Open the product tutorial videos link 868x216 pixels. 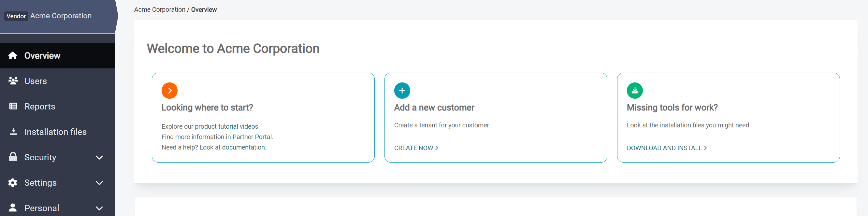point(226,126)
